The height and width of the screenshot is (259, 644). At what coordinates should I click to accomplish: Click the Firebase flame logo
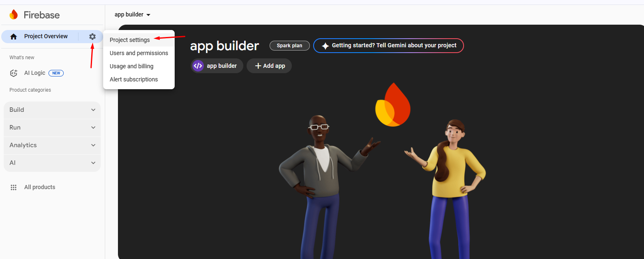tap(14, 15)
